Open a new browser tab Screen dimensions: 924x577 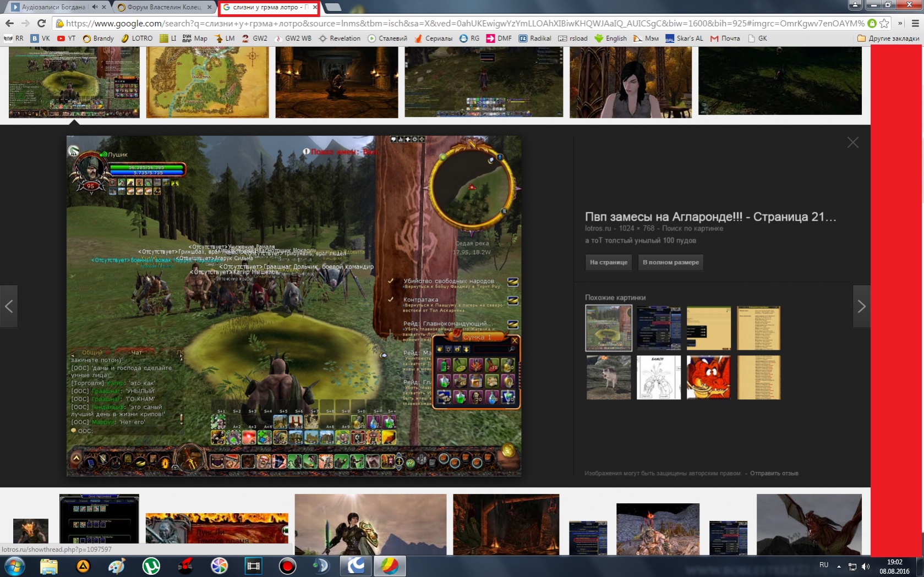click(x=333, y=7)
